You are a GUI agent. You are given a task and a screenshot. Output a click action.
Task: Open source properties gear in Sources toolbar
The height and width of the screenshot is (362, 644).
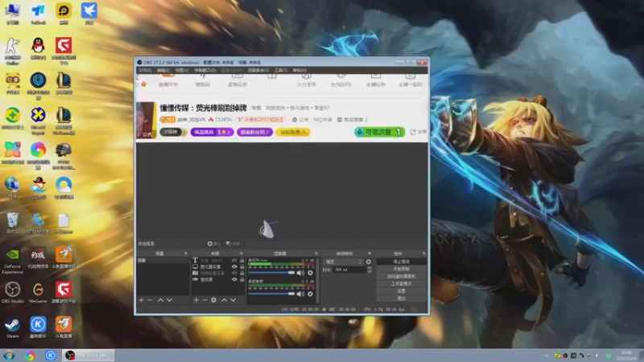click(x=213, y=300)
